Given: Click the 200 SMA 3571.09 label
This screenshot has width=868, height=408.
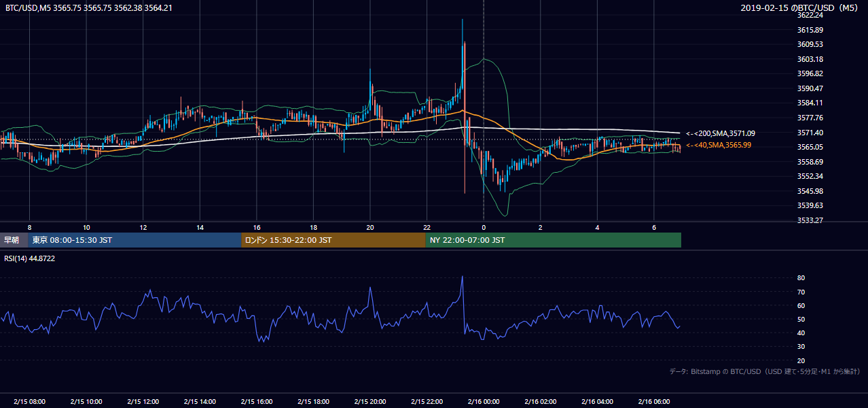Looking at the screenshot, I should coord(721,134).
